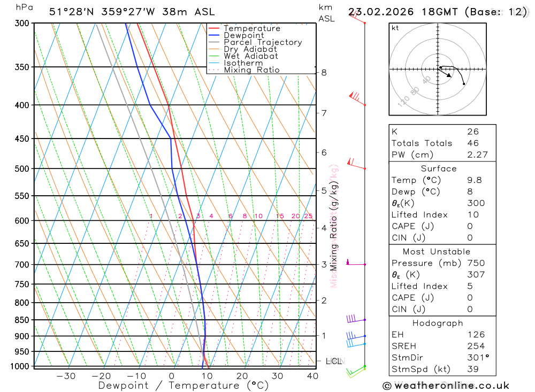The width and height of the screenshot is (535, 392).
Task: Select the "Temperature" legend entry
Action: point(252,28)
